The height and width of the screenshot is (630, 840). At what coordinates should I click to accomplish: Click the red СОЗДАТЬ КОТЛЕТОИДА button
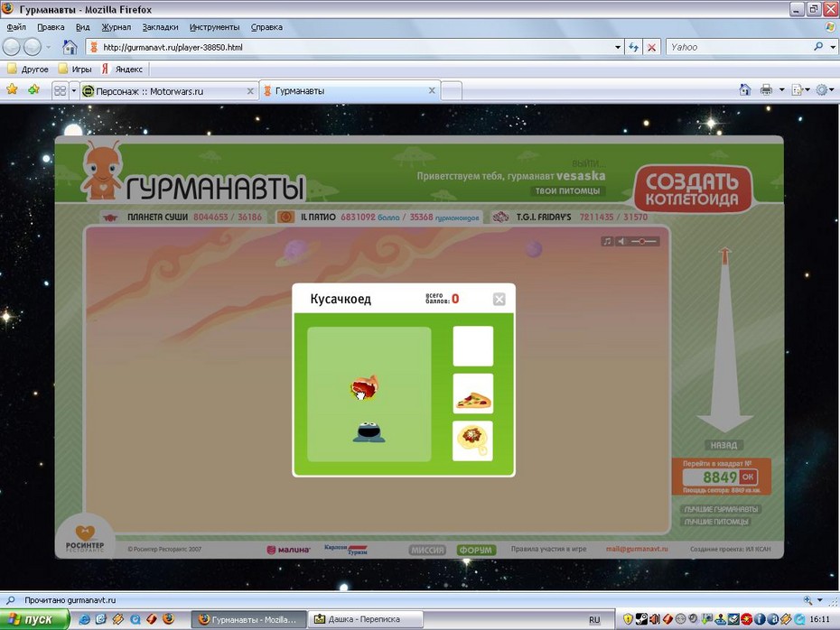693,189
